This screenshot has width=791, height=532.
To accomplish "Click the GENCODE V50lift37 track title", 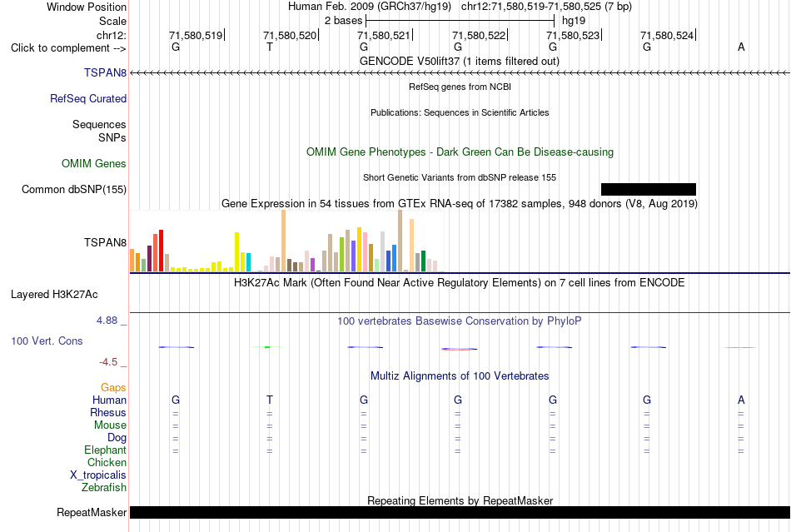I will tap(459, 62).
